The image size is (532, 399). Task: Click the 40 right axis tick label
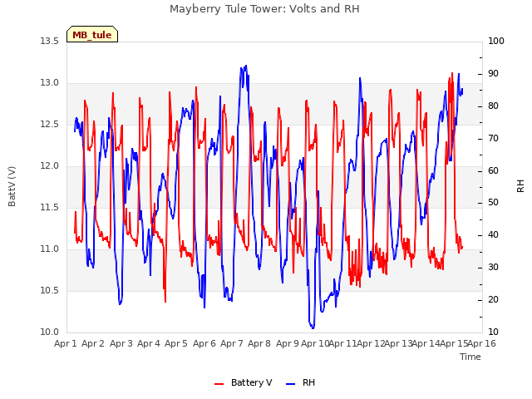(493, 235)
